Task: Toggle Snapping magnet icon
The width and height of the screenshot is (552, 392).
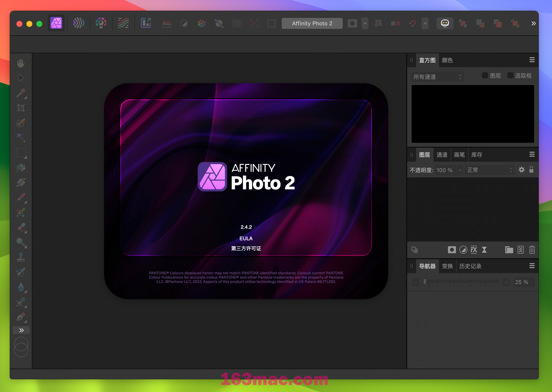Action: coord(413,24)
